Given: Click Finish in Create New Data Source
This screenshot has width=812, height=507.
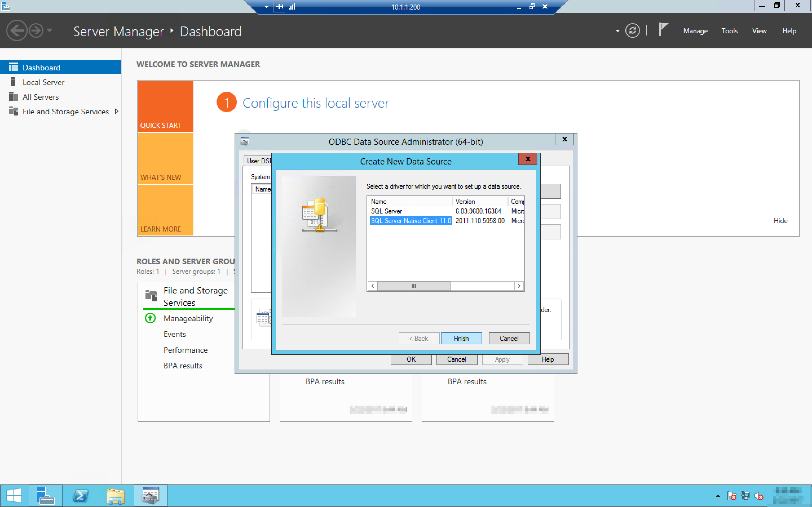Looking at the screenshot, I should 461,338.
